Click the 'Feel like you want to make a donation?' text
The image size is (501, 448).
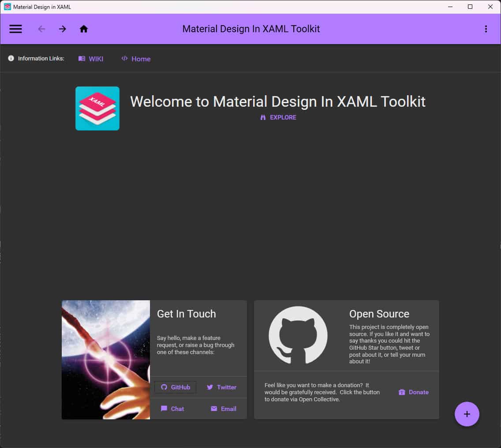(x=322, y=392)
